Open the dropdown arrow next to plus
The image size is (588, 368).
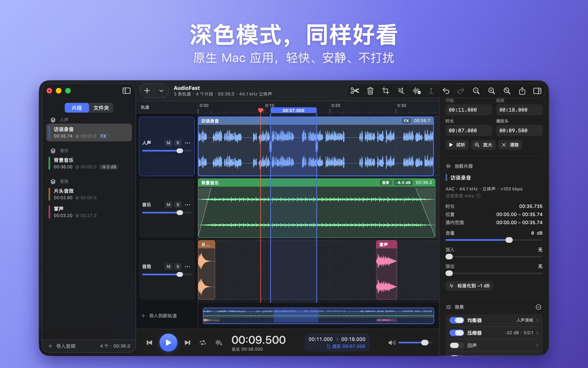coord(161,91)
